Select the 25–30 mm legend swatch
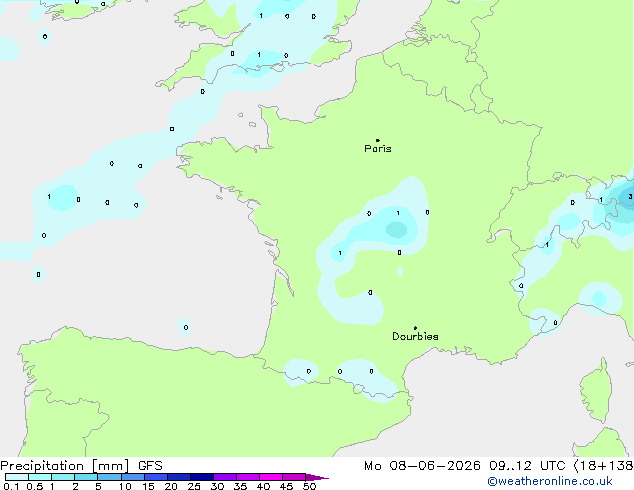Viewport: 634px width, 490px height. click(201, 477)
